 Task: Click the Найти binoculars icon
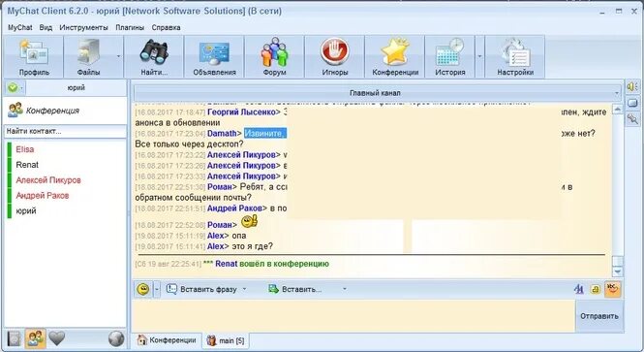click(154, 51)
